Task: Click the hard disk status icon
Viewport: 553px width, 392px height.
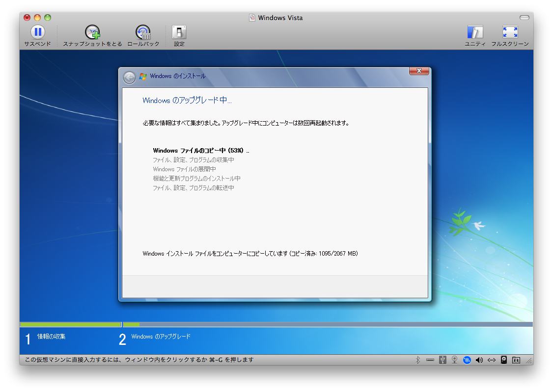Action: click(x=503, y=360)
